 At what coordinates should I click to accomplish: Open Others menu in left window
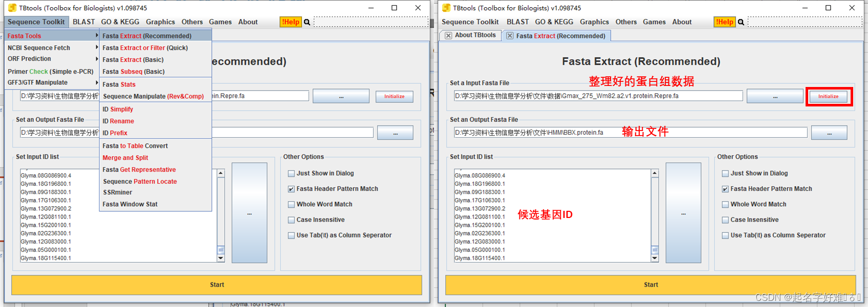click(192, 22)
